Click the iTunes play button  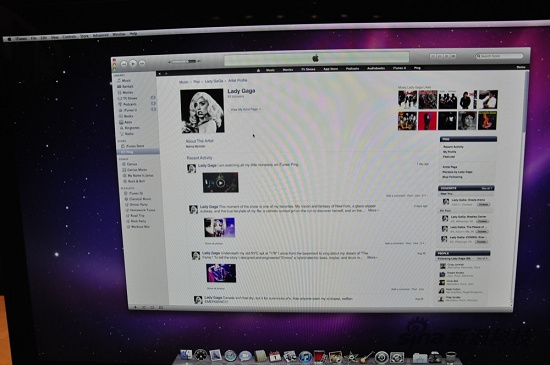click(x=133, y=63)
